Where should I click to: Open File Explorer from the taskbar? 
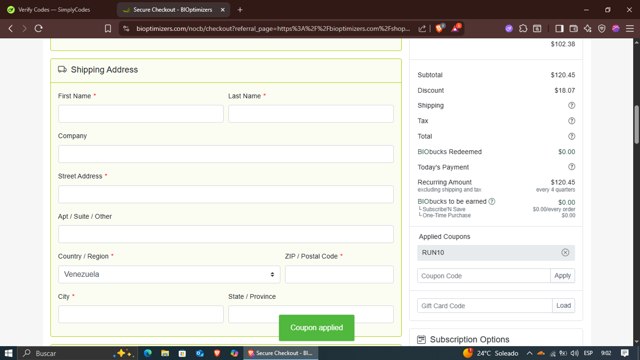click(x=165, y=353)
